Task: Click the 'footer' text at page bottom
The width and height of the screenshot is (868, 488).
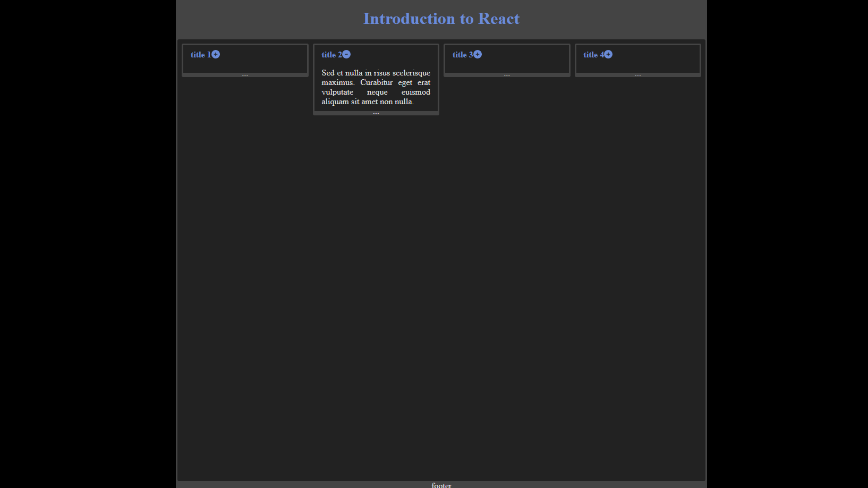Action: click(441, 485)
